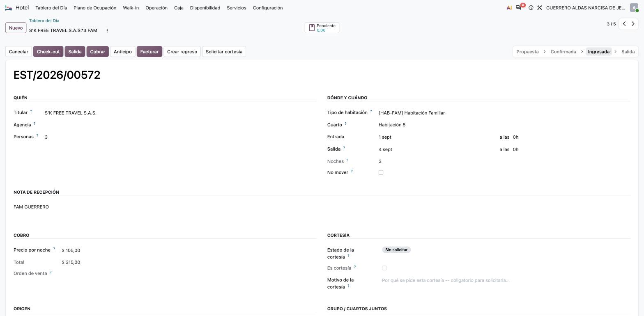644x316 pixels.
Task: Open the Tablero del Día menu
Action: (51, 8)
